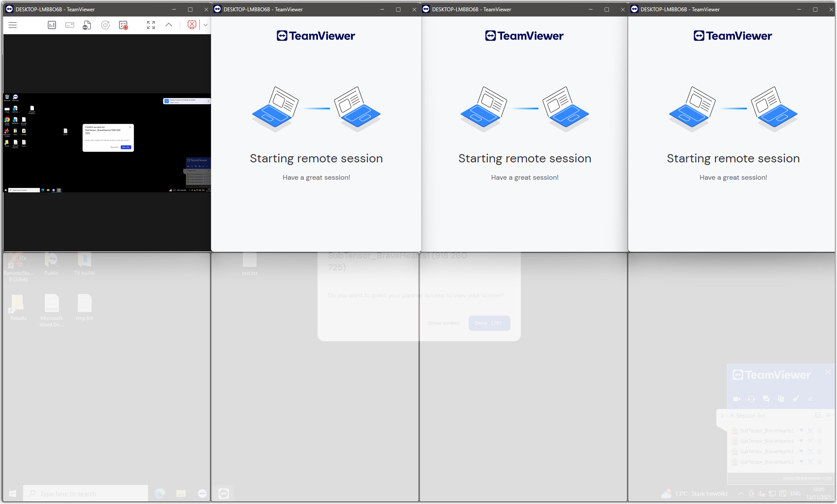Open the hamburger menu in session toolbar

pos(13,25)
